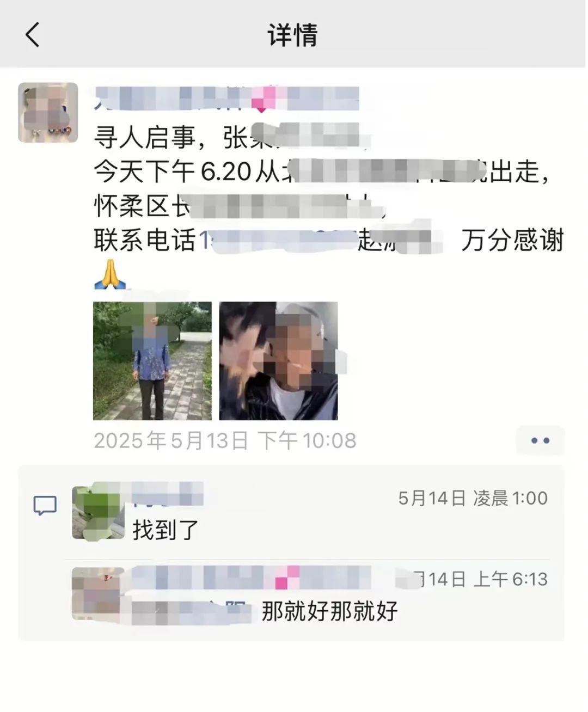
Task: View photo of person standing on brick path
Action: [152, 361]
